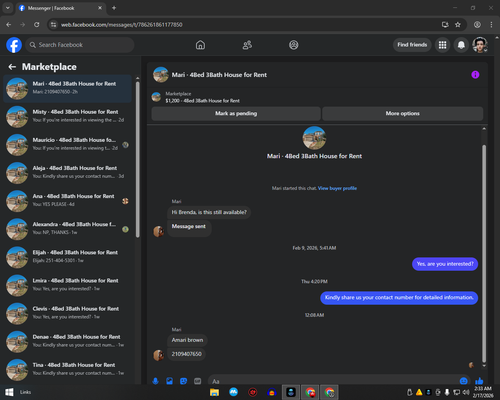Image resolution: width=500 pixels, height=400 pixels.
Task: Open a new browser tab
Action: point(114,8)
